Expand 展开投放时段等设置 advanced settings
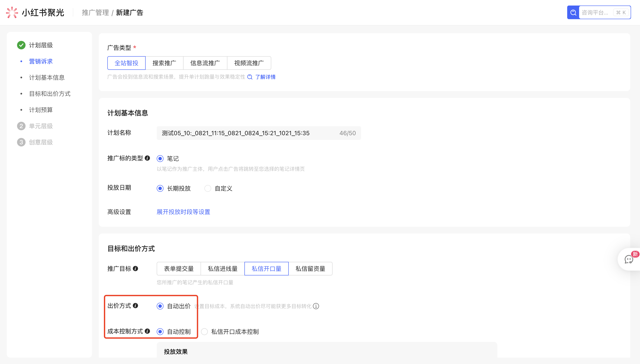This screenshot has width=640, height=364. [x=183, y=212]
